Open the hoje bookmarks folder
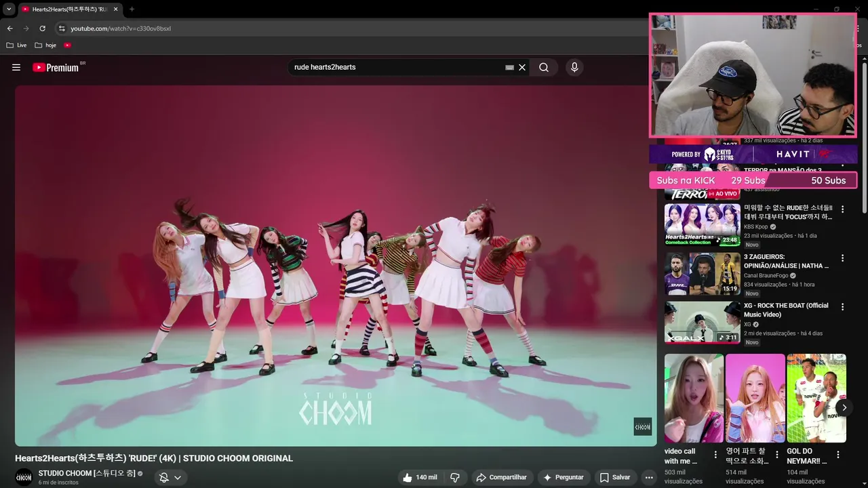The image size is (868, 488). [45, 45]
